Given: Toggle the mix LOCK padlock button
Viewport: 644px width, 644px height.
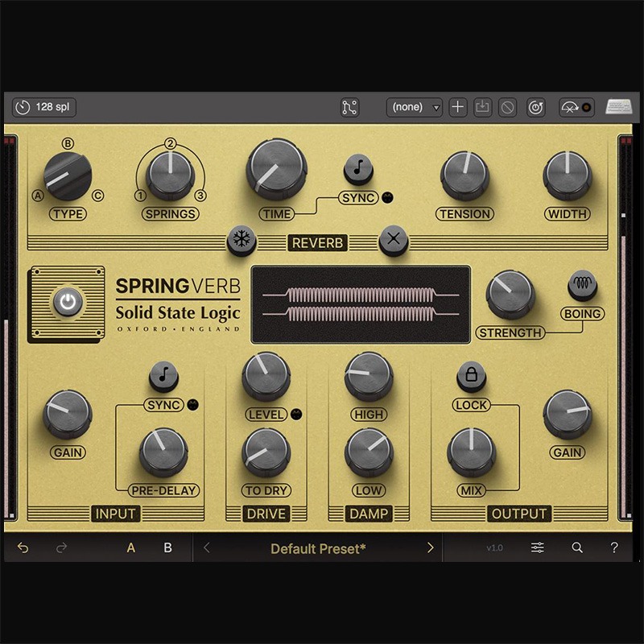Looking at the screenshot, I should (471, 376).
